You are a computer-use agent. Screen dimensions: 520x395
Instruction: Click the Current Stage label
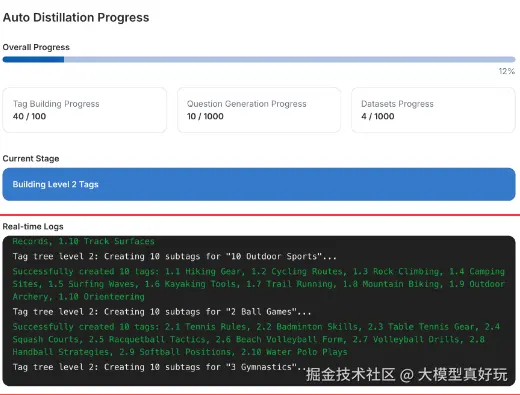(x=31, y=159)
